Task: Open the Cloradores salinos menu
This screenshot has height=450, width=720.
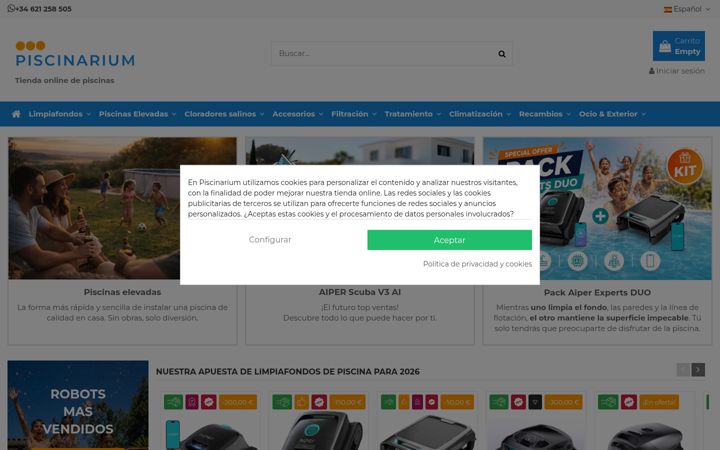Action: click(220, 114)
